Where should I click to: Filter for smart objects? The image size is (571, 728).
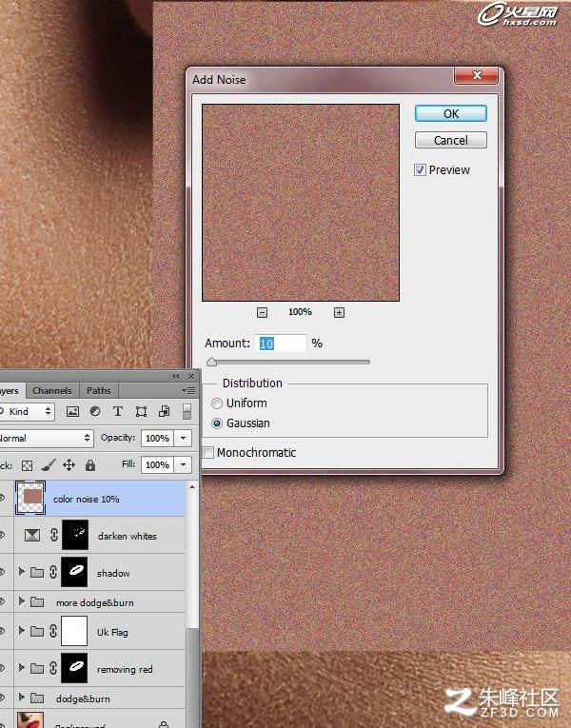click(x=164, y=411)
